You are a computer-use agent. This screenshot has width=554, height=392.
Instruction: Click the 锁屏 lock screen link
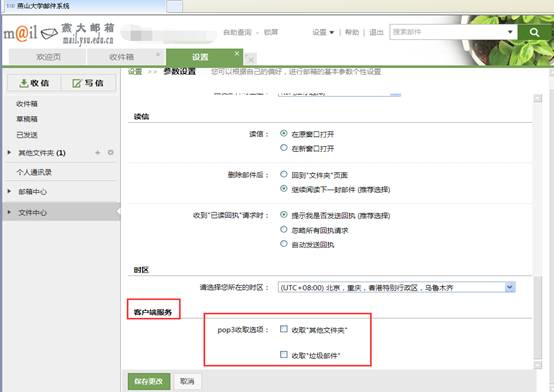tap(271, 32)
